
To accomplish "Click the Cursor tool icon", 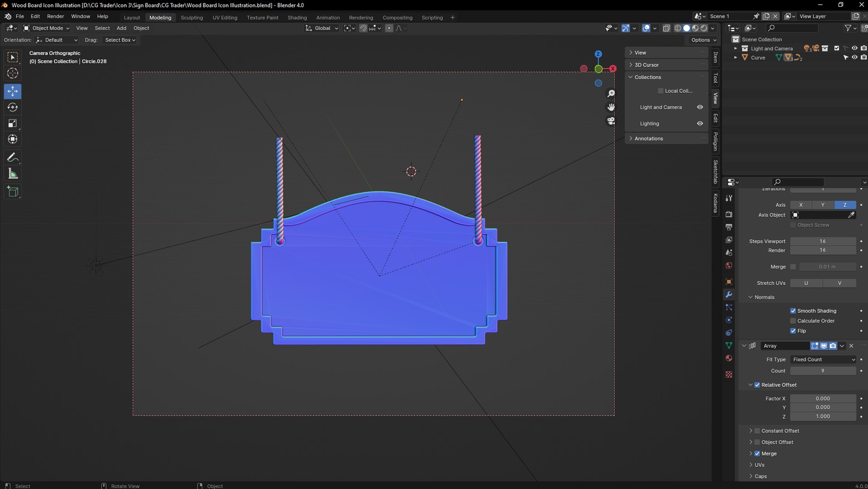I will 13,73.
